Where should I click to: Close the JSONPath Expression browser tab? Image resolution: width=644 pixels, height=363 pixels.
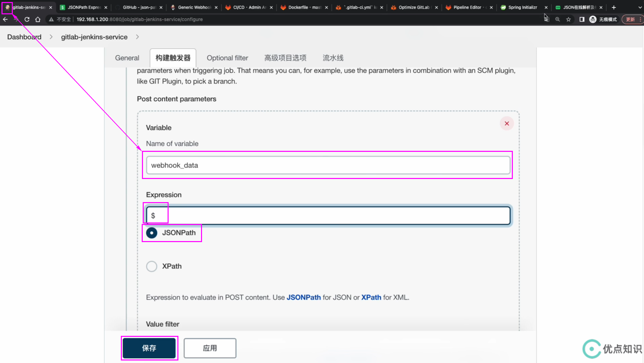click(x=106, y=7)
